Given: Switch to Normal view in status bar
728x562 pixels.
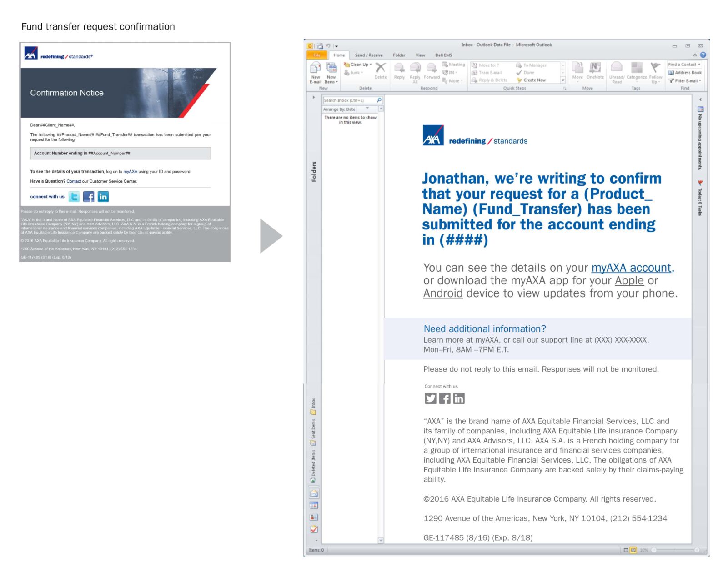Looking at the screenshot, I should click(x=626, y=550).
